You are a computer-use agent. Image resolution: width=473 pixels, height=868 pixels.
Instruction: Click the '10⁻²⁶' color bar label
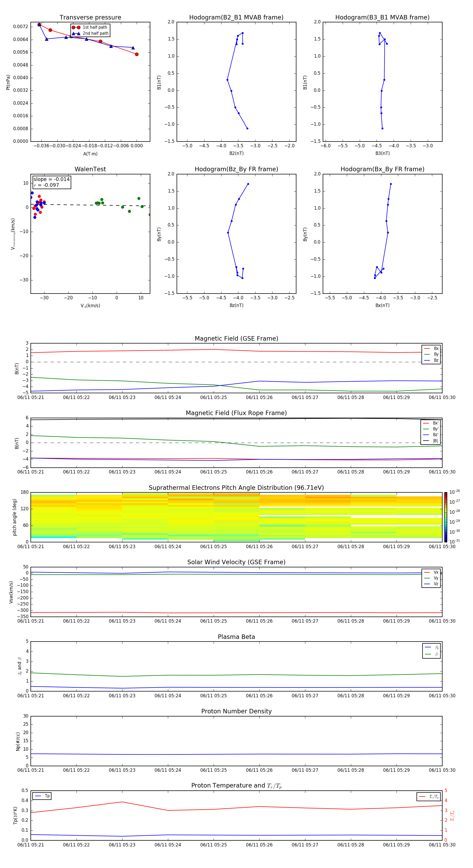tap(455, 492)
